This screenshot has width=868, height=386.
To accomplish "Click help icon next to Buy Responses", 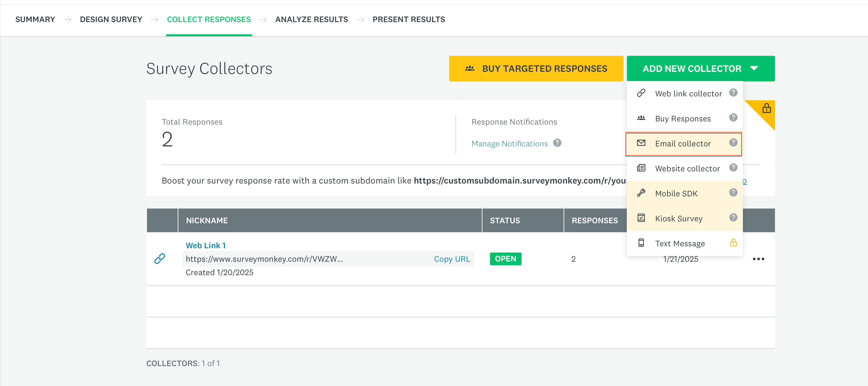I will click(733, 118).
